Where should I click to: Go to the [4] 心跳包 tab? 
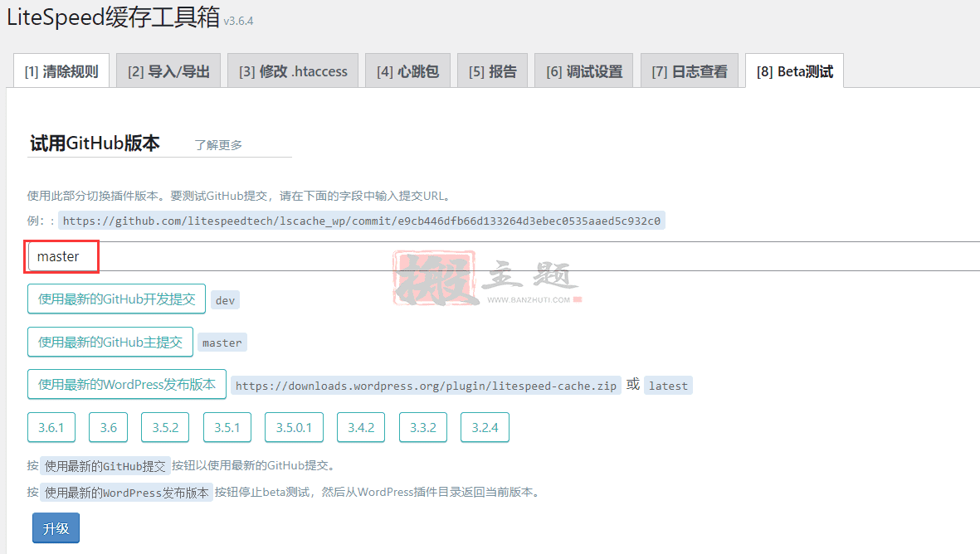(x=407, y=71)
